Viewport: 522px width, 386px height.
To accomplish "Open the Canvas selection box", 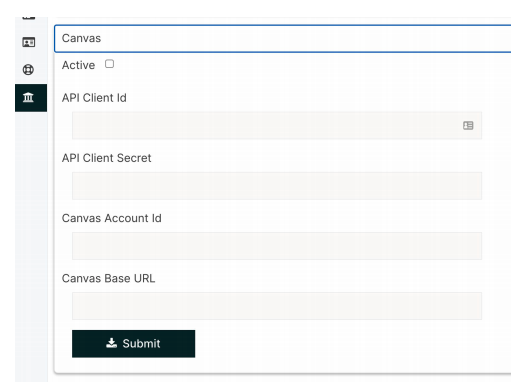I will pyautogui.click(x=283, y=38).
